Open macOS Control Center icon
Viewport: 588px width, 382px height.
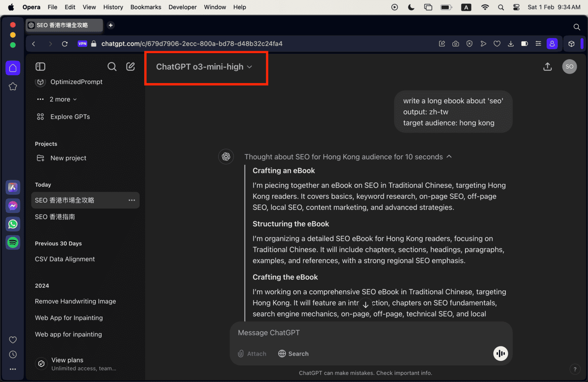coord(516,7)
